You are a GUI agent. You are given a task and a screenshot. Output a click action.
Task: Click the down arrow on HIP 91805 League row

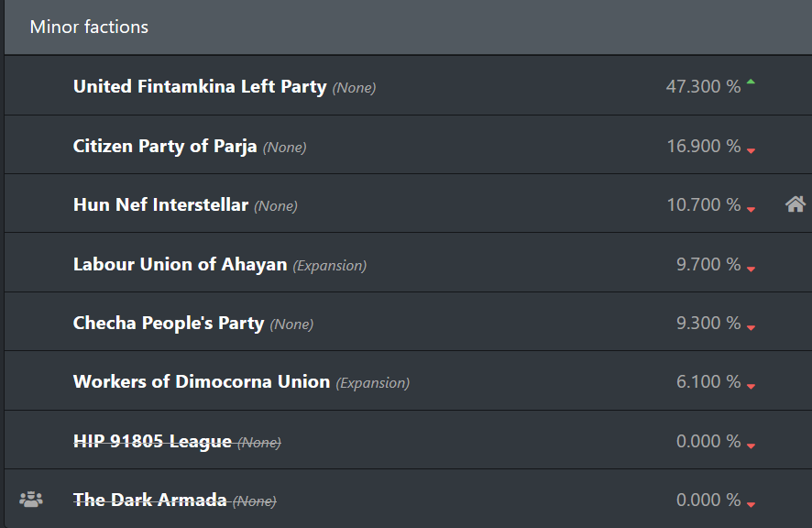point(751,445)
